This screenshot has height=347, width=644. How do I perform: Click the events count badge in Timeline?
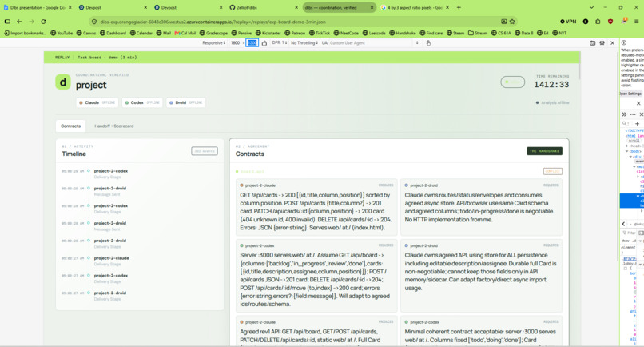pyautogui.click(x=204, y=151)
